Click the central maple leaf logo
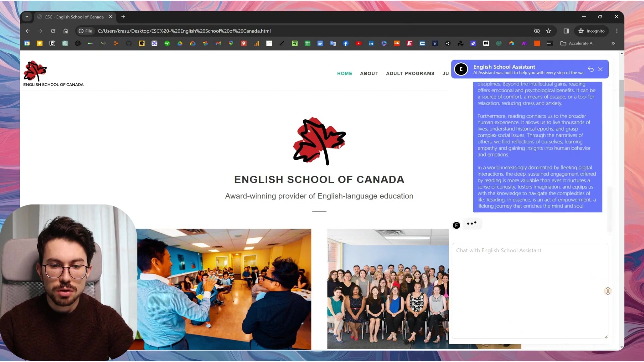This screenshot has width=644, height=362. point(319,141)
